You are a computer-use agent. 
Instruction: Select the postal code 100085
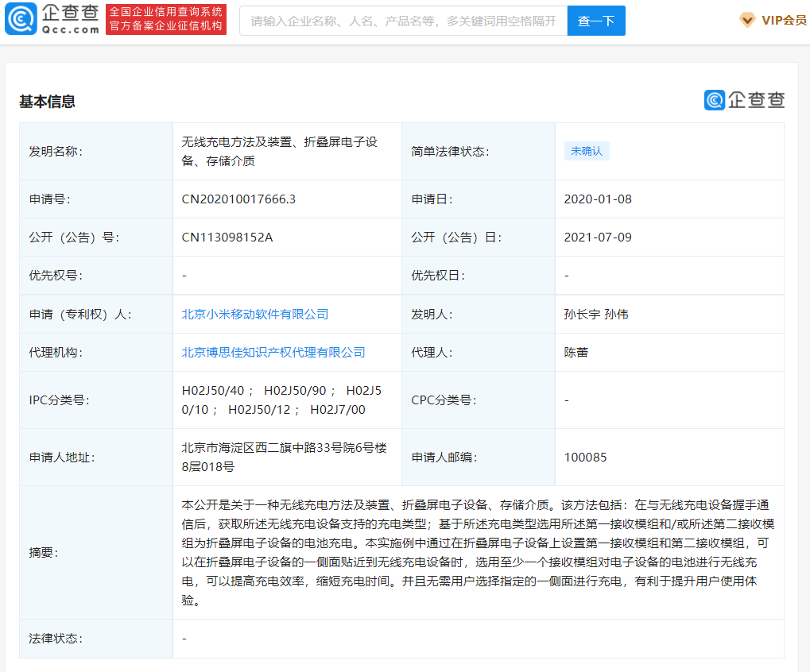[585, 458]
